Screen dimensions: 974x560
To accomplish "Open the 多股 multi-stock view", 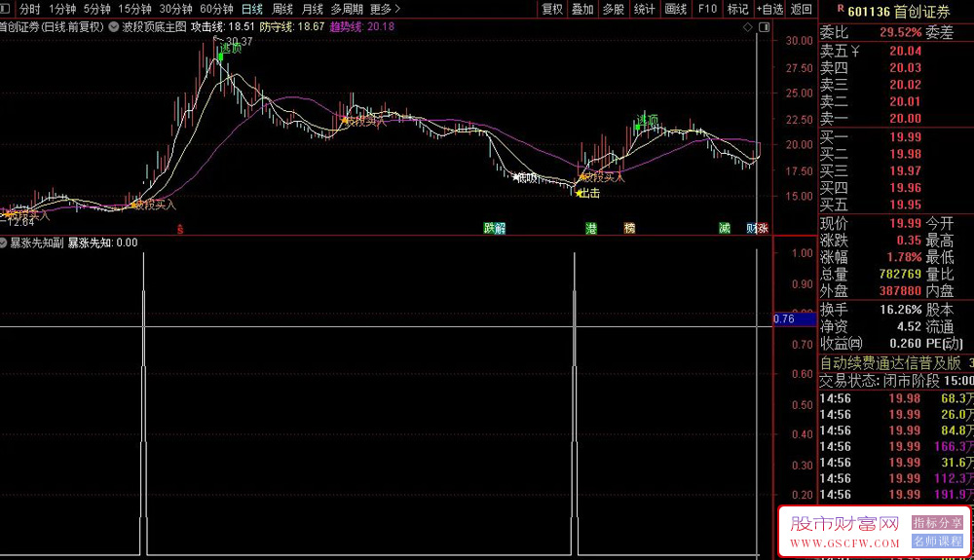I will coord(613,10).
